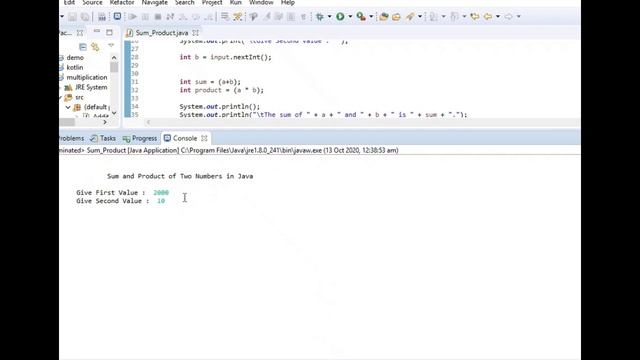Click the Run Last Tool (external tools) icon
This screenshot has height=360, width=640.
tap(360, 16)
